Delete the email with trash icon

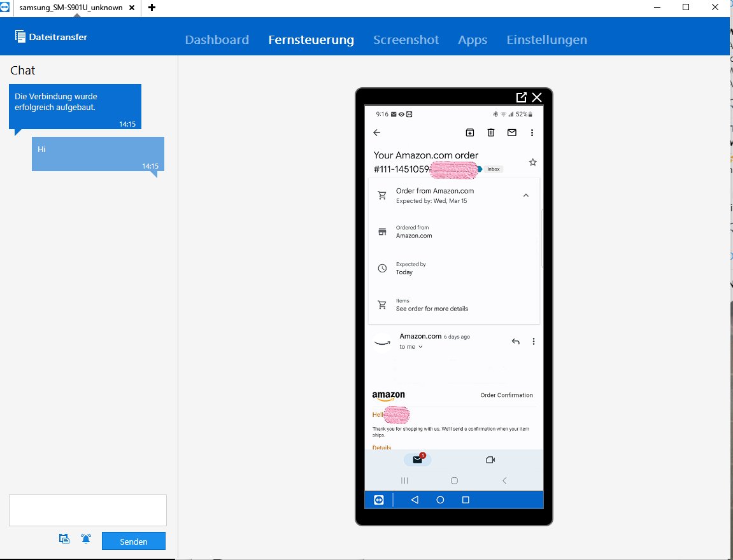tap(491, 132)
